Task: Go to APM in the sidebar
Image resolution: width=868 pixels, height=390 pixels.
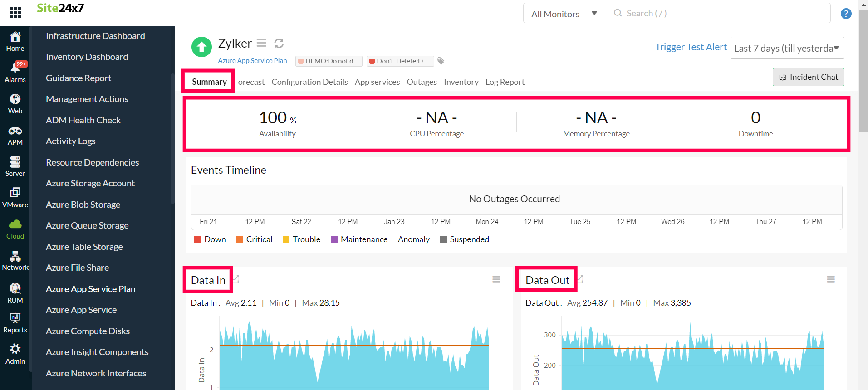Action: click(x=15, y=136)
